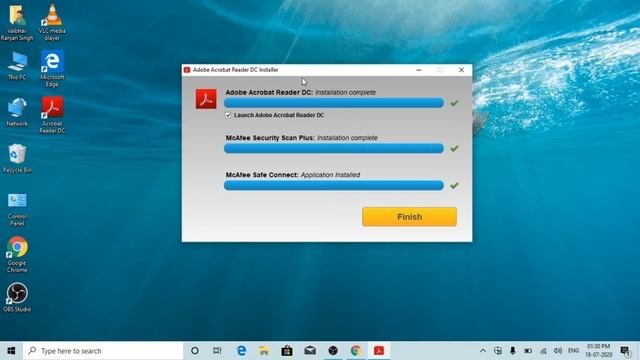Open Google Chrome from the taskbar
The width and height of the screenshot is (640, 360).
[356, 351]
